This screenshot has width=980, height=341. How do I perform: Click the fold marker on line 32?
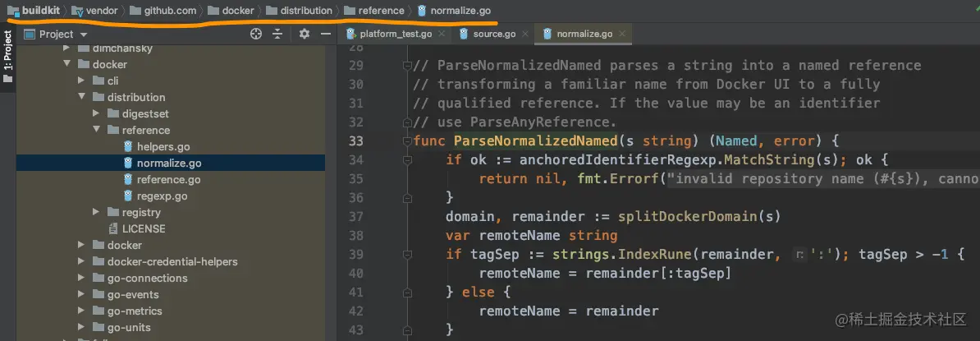(407, 122)
